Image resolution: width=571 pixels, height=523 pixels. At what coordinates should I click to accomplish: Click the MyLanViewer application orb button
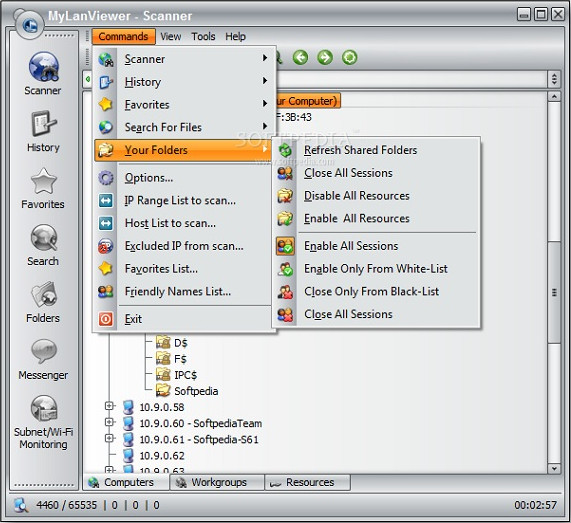click(x=29, y=25)
